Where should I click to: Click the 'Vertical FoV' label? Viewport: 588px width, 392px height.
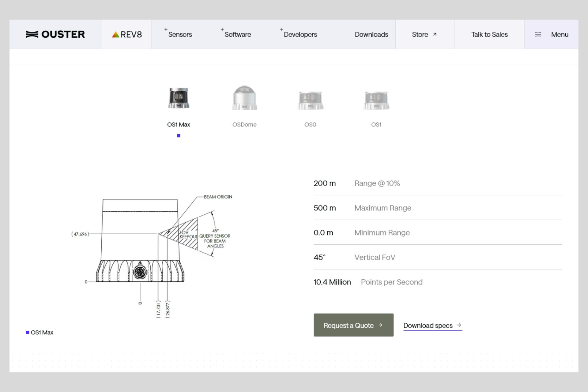point(375,257)
